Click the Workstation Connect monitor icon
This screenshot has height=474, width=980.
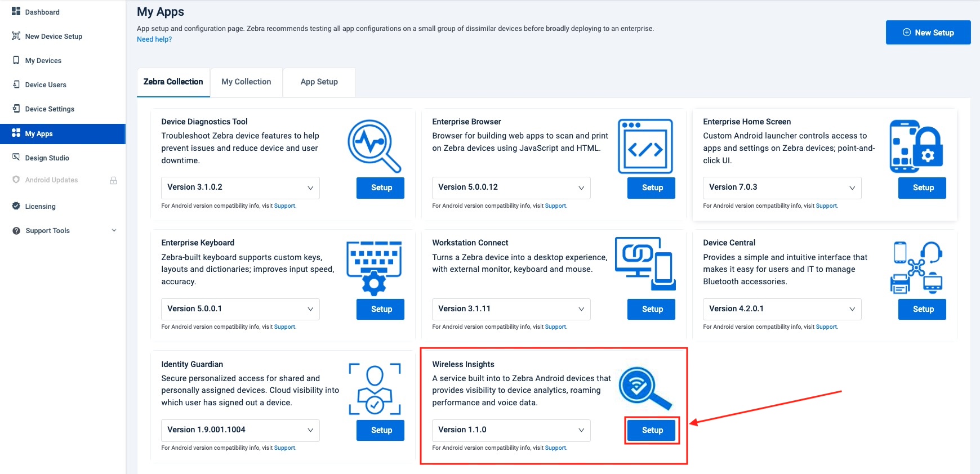coord(645,263)
